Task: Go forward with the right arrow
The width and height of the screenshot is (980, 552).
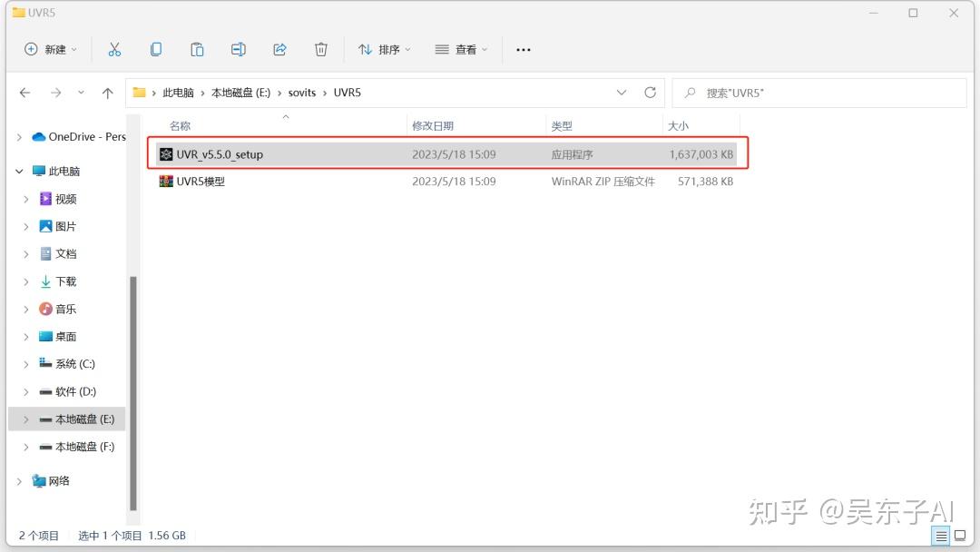Action: (x=56, y=93)
